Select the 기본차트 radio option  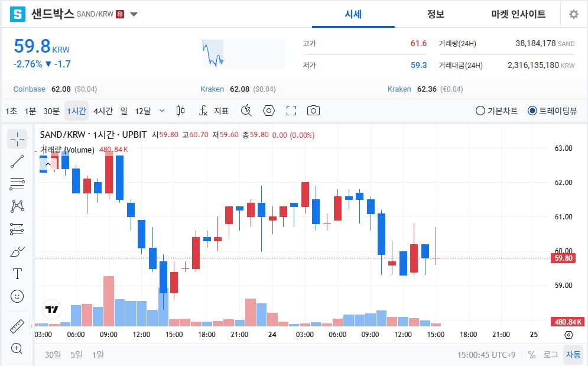click(496, 111)
